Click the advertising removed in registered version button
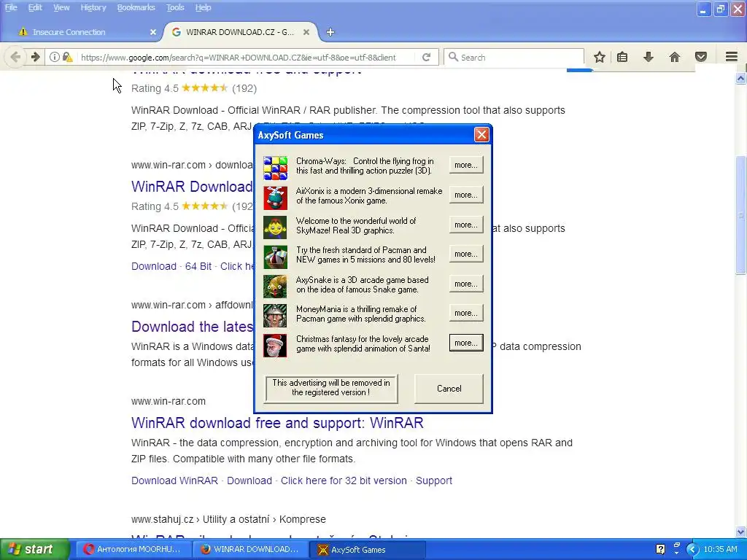747x560 pixels. click(x=331, y=388)
